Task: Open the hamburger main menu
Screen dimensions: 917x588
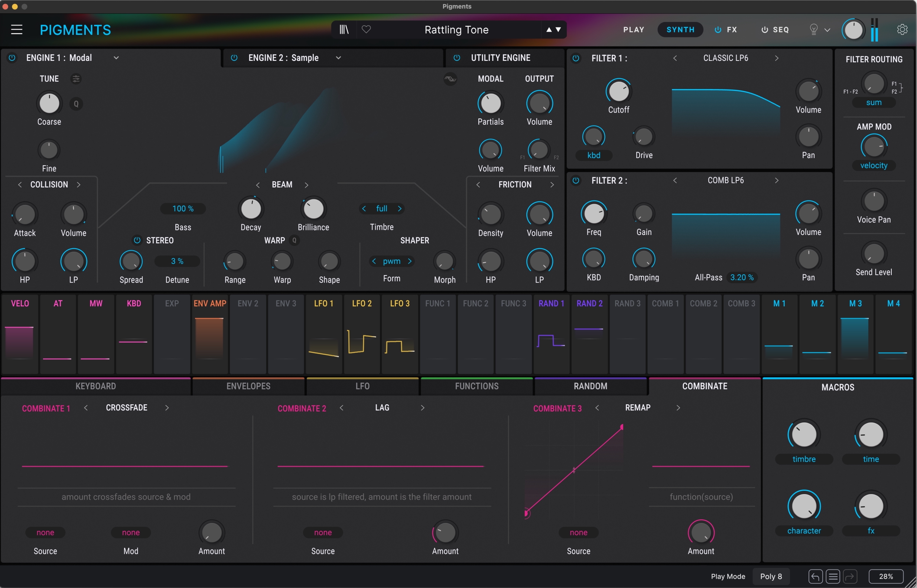Action: pyautogui.click(x=16, y=29)
